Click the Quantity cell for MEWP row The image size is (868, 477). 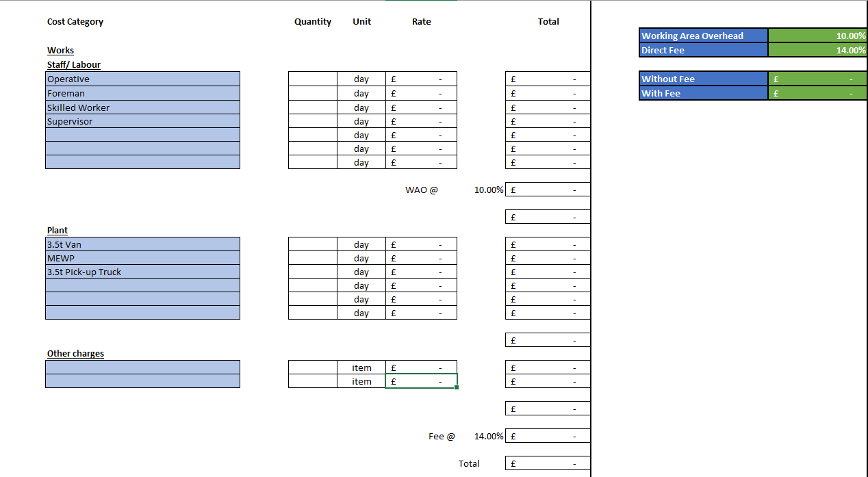coord(312,258)
